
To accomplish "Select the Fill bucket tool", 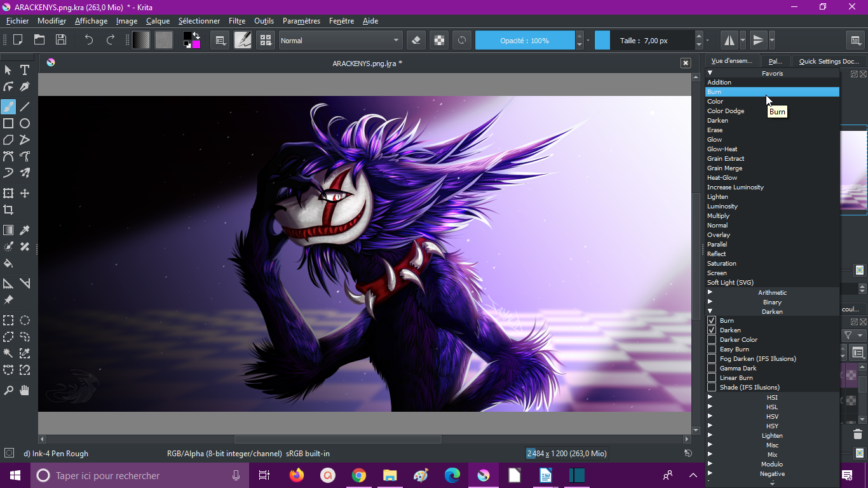I will pyautogui.click(x=8, y=263).
